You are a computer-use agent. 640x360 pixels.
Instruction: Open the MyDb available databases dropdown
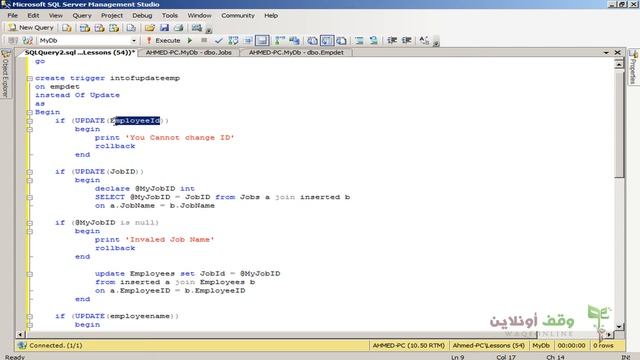pos(133,40)
